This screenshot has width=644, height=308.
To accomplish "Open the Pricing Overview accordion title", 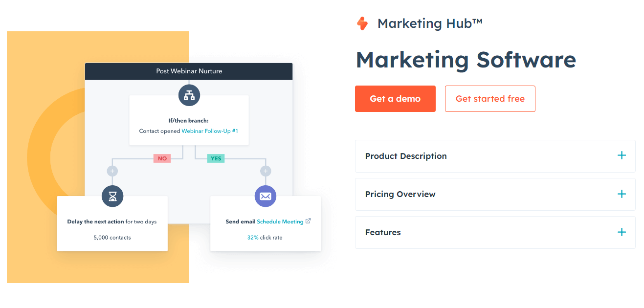I will click(400, 194).
